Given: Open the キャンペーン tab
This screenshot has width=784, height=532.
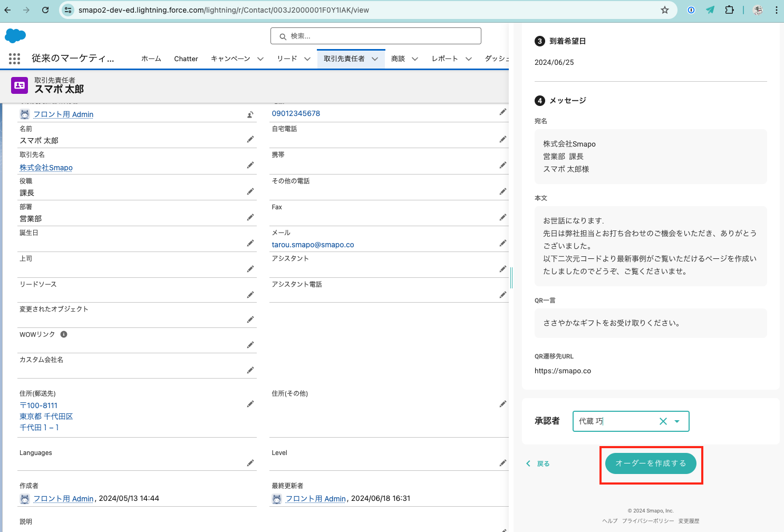Looking at the screenshot, I should click(x=230, y=59).
